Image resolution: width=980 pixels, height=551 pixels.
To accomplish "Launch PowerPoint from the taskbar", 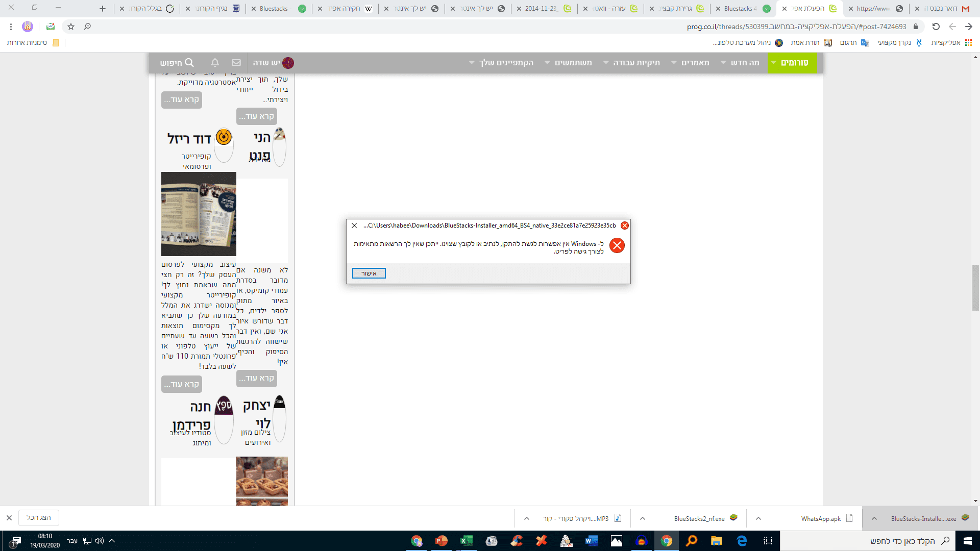I will tap(441, 541).
